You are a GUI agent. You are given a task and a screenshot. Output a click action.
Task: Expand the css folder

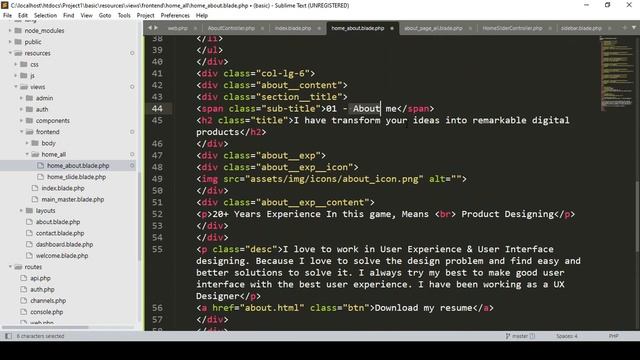(x=16, y=64)
